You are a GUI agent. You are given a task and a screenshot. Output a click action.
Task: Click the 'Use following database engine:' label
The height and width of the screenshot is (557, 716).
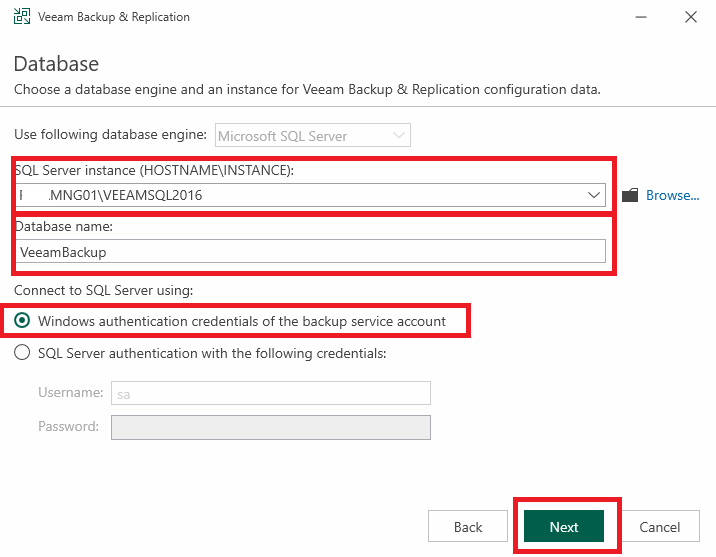point(111,134)
